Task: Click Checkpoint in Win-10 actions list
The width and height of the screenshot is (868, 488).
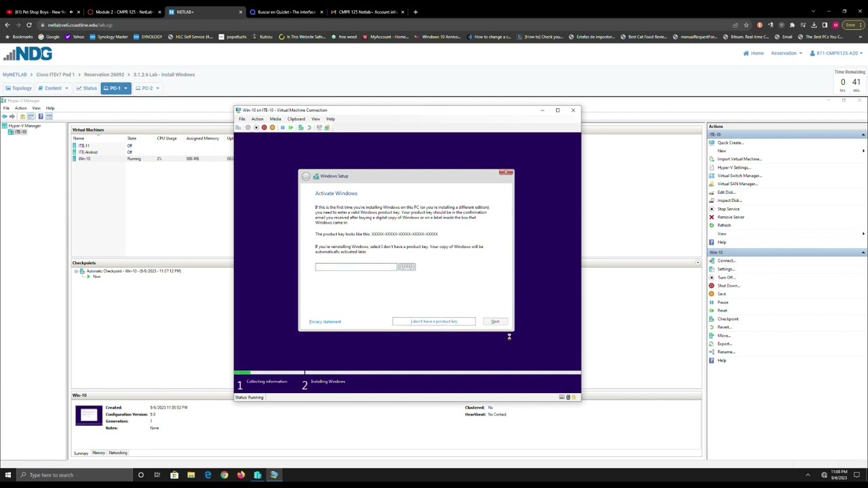Action: 728,319
